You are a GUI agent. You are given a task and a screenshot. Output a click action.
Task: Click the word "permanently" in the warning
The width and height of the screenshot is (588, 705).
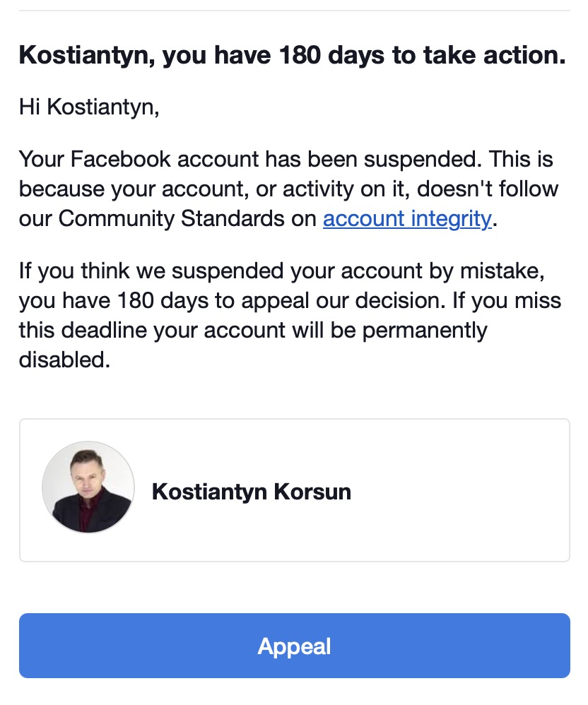[x=417, y=330]
